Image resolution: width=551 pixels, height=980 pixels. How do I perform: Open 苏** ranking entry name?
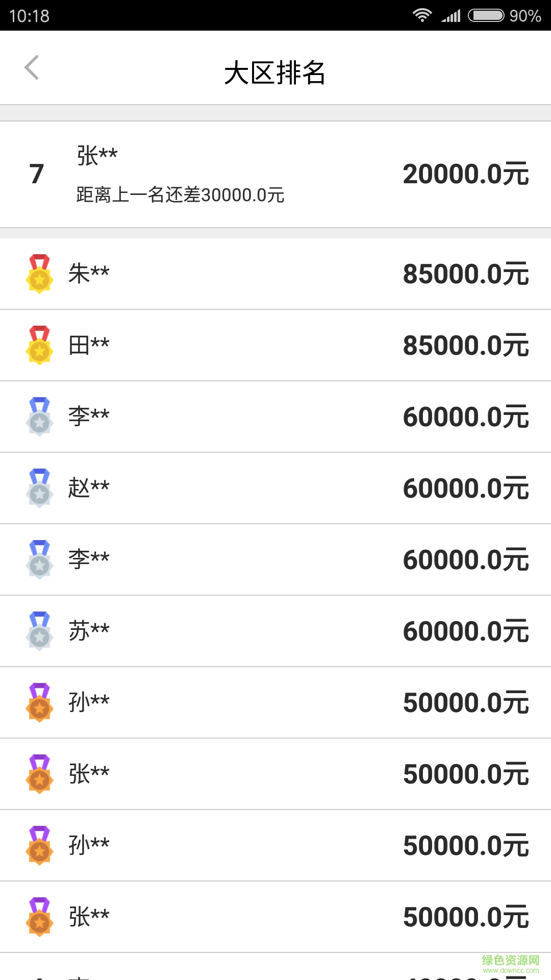89,631
